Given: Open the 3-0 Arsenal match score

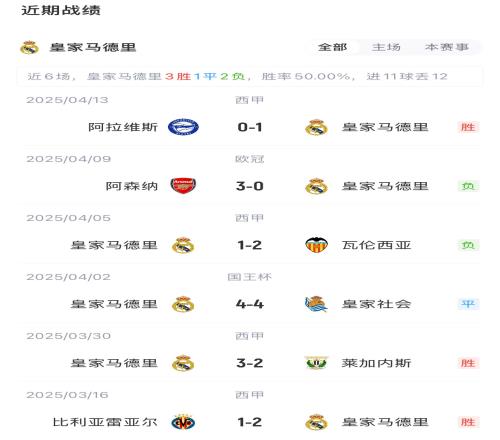Looking at the screenshot, I should click(250, 186).
